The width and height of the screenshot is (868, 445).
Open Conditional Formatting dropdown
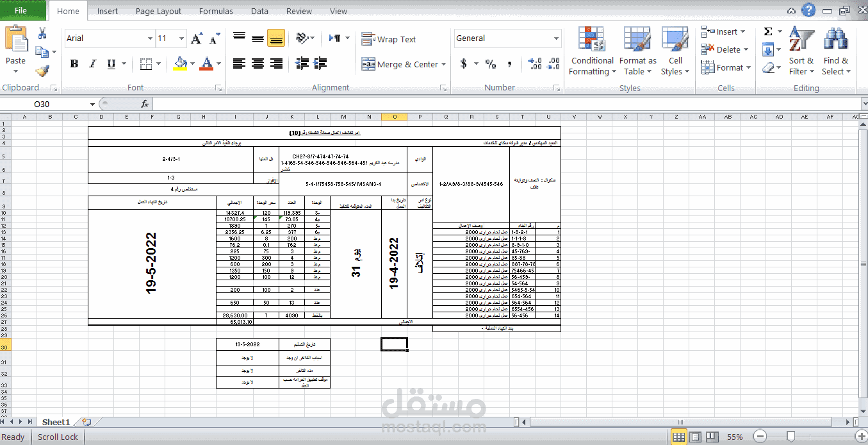[x=592, y=51]
